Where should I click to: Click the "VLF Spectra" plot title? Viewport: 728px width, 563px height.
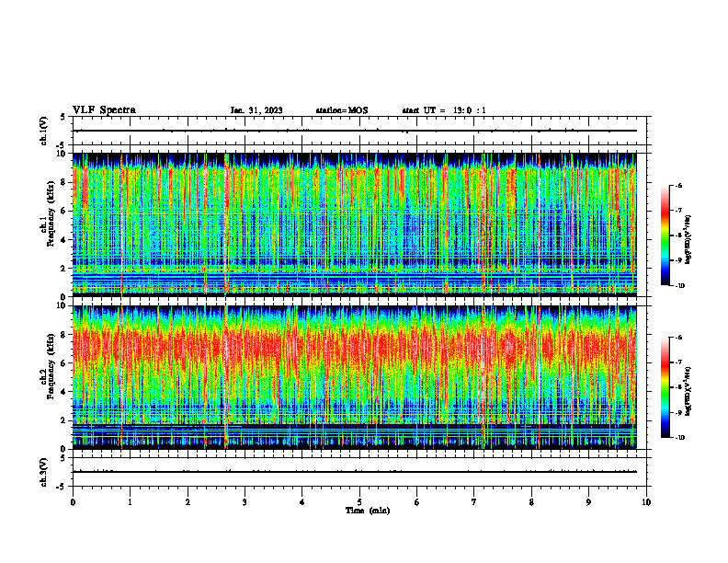coord(104,110)
